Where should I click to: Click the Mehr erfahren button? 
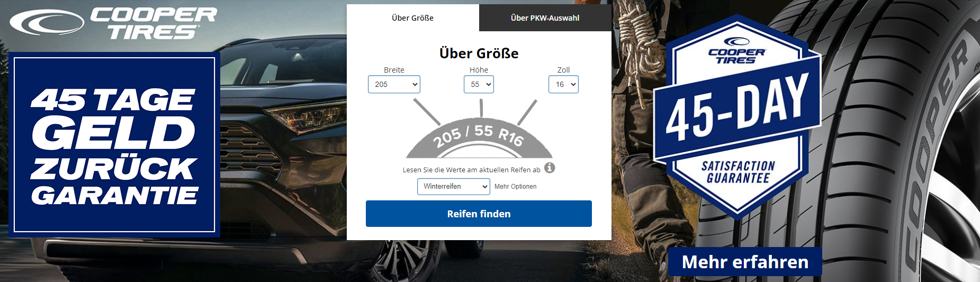(x=745, y=262)
